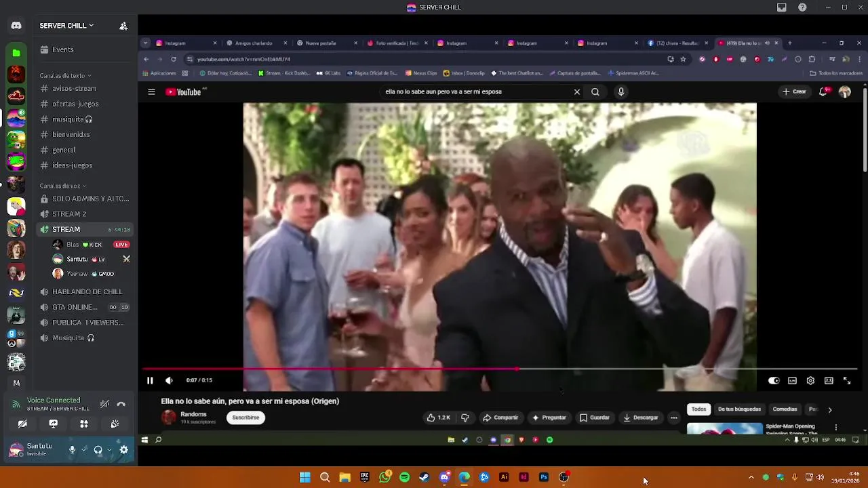Screen dimensions: 868x488
Task: Open Discord activities launcher icon
Action: (84, 424)
